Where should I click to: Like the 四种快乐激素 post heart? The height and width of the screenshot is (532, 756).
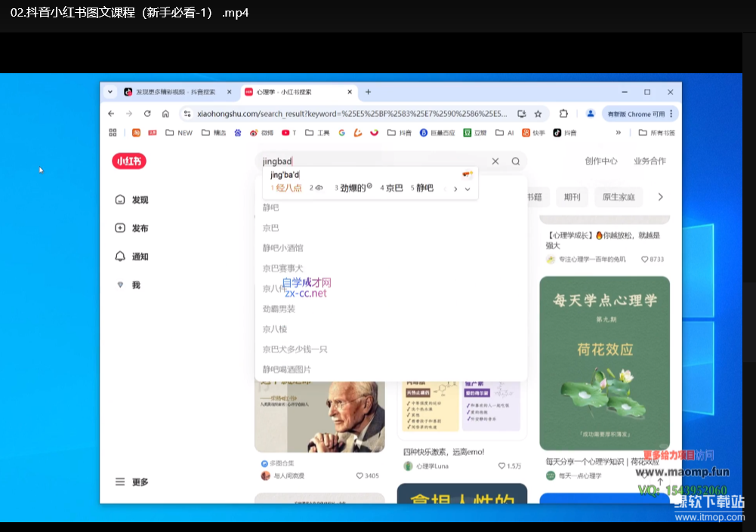tap(501, 466)
